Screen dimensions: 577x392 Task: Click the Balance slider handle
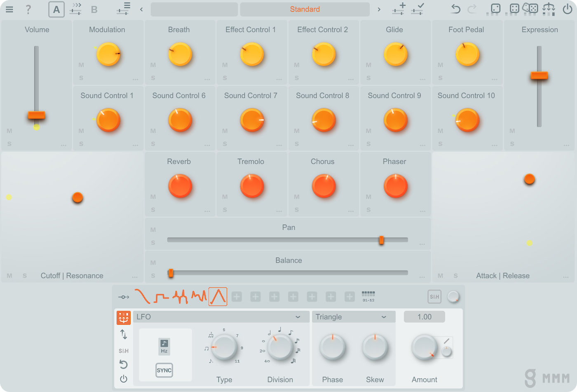pyautogui.click(x=171, y=273)
